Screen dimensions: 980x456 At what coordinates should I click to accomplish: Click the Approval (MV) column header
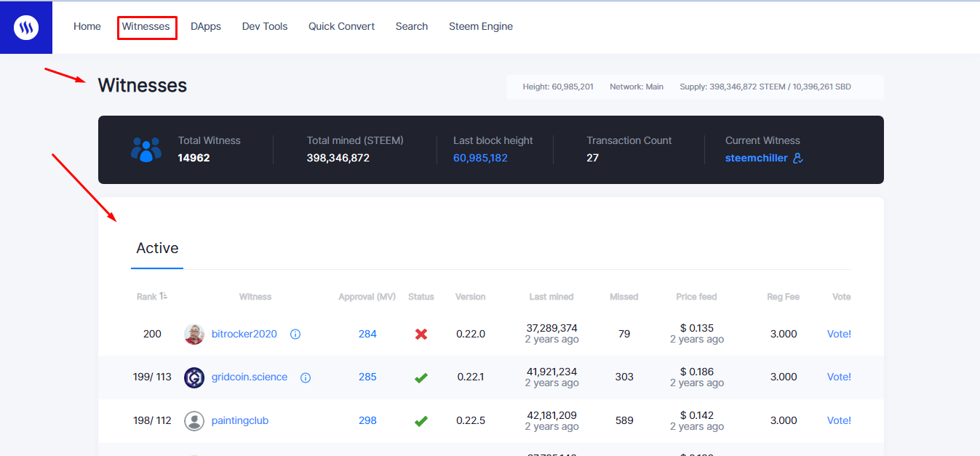pos(367,297)
